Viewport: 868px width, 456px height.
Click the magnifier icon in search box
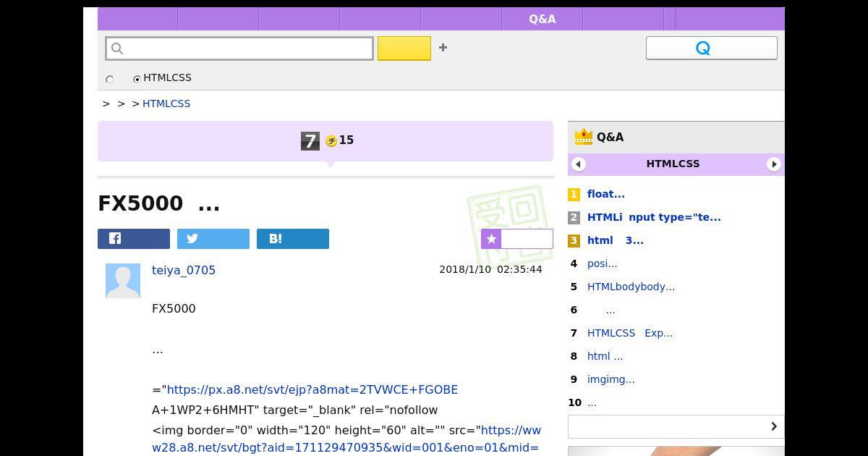tap(118, 48)
